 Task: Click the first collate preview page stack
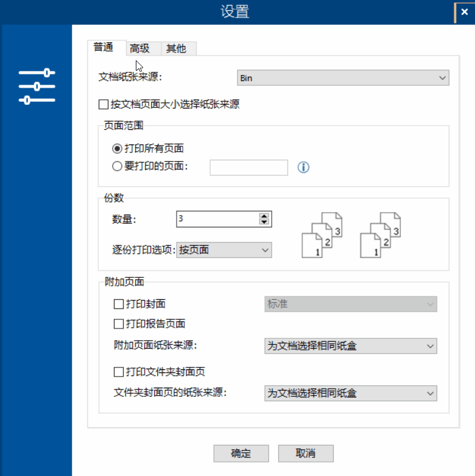[x=322, y=235]
